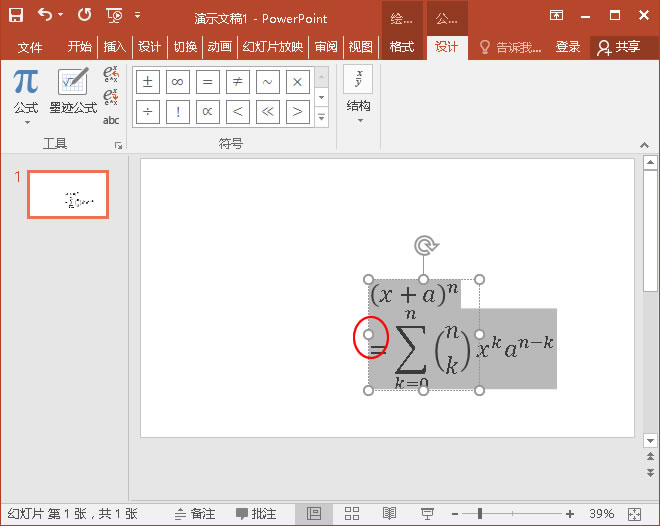Viewport: 660px width, 526px height.
Task: Click the plus-minus (±) symbol
Action: [x=148, y=82]
